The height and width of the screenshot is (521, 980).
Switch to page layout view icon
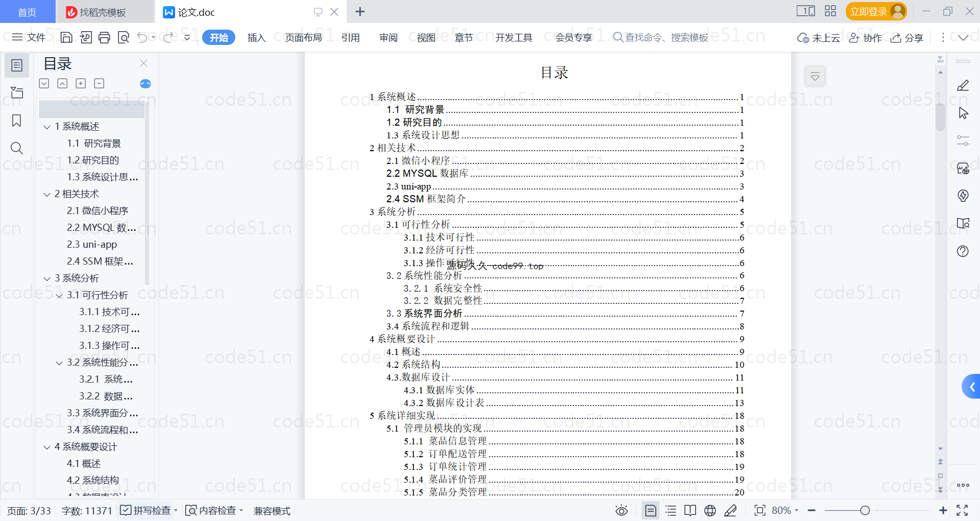pyautogui.click(x=650, y=511)
